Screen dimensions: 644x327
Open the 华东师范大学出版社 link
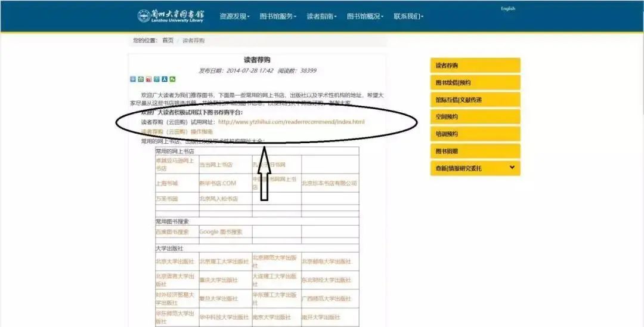tap(175, 317)
